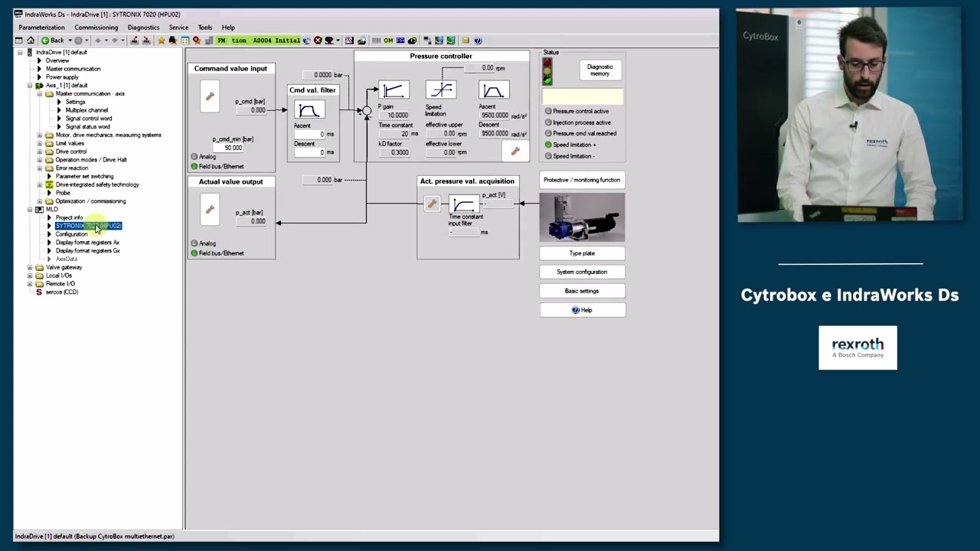
Task: Expand the Valve gateway folder
Action: coord(30,267)
